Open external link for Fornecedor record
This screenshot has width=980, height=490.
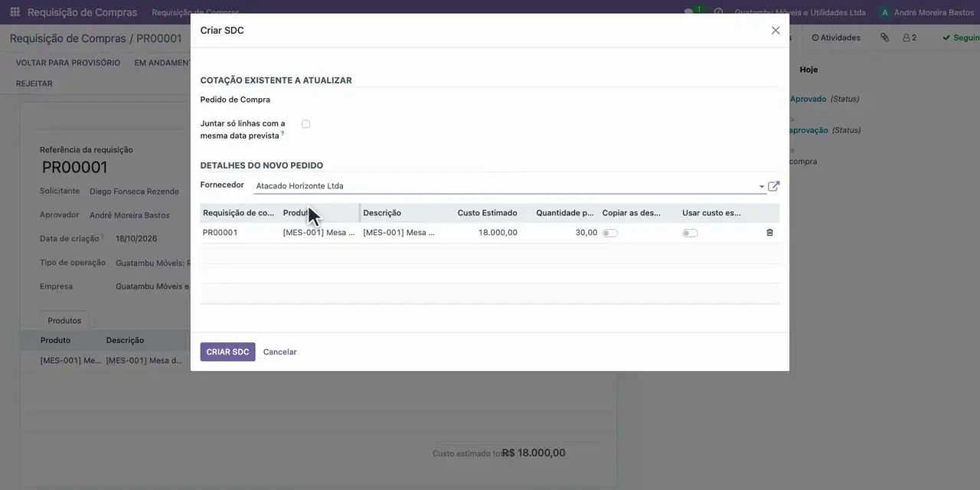click(773, 186)
